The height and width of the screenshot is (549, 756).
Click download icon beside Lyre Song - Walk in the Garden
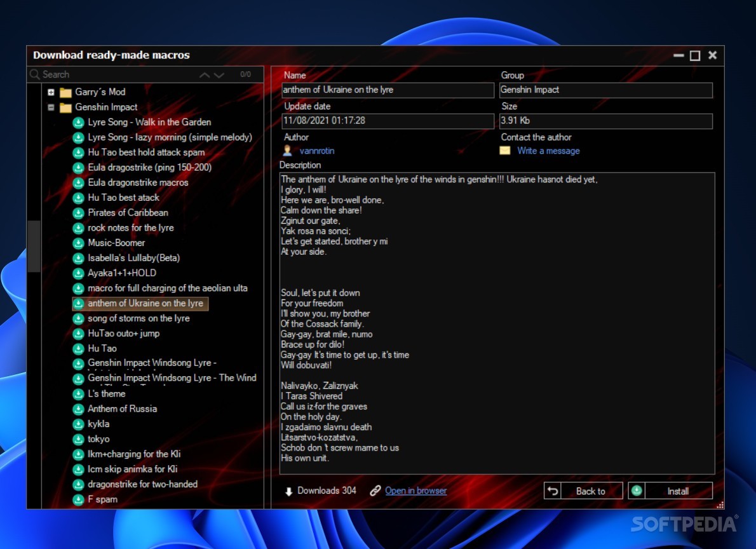(x=78, y=123)
